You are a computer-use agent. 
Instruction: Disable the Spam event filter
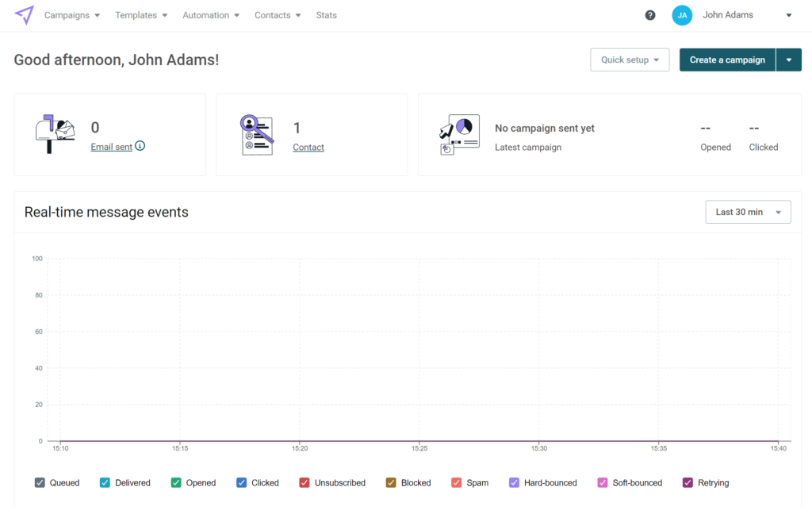point(456,482)
